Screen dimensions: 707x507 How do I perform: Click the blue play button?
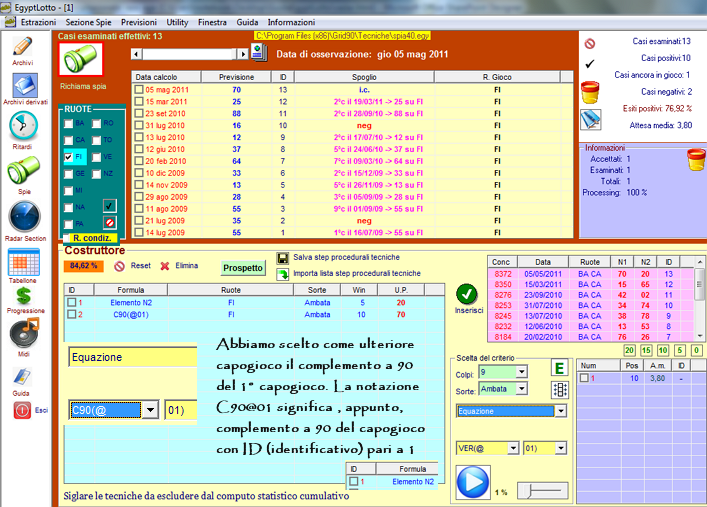pyautogui.click(x=473, y=482)
